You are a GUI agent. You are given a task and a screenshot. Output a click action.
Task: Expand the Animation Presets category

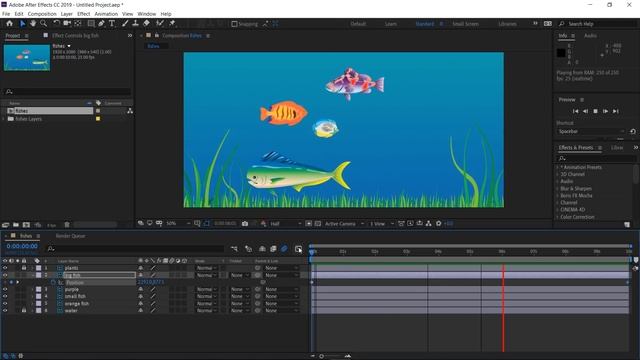[558, 167]
